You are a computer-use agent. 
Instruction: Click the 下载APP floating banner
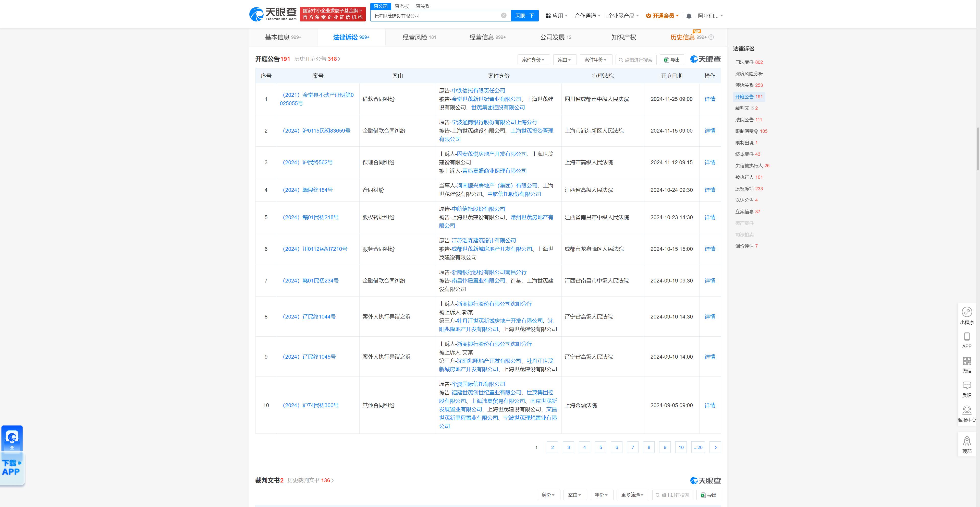point(12,456)
